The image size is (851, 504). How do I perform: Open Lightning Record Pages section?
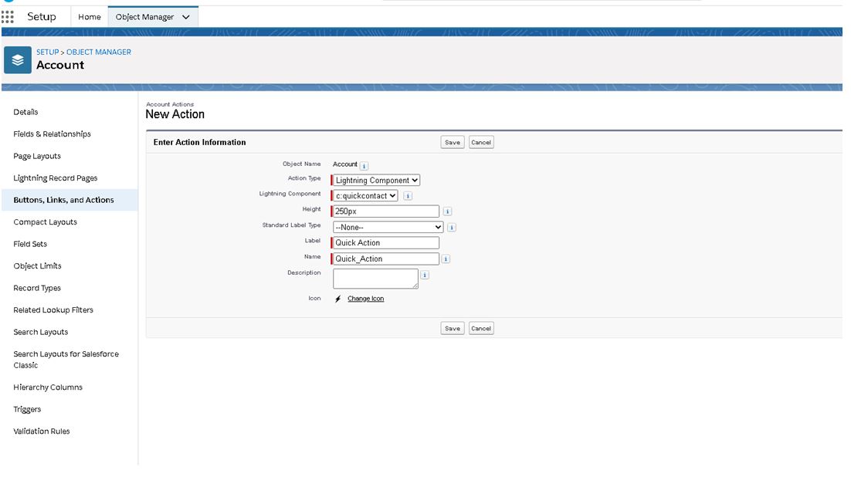56,178
